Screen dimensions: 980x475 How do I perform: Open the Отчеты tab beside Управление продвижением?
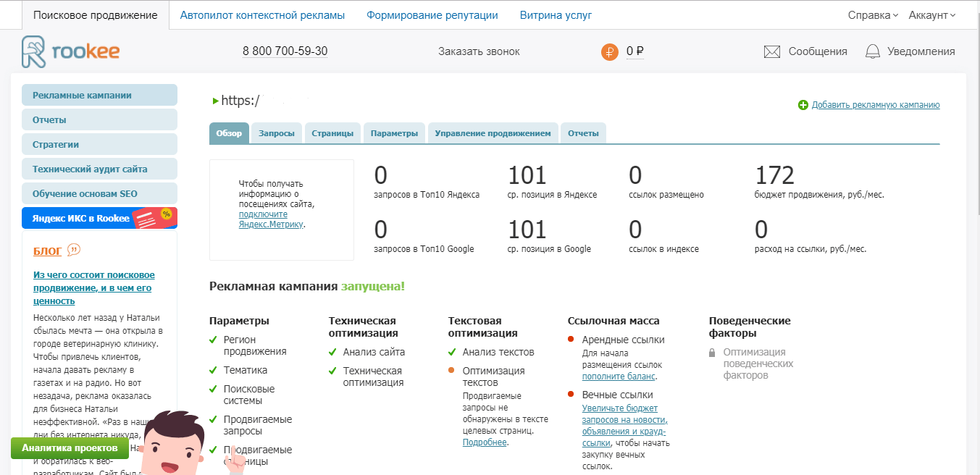[x=583, y=133]
